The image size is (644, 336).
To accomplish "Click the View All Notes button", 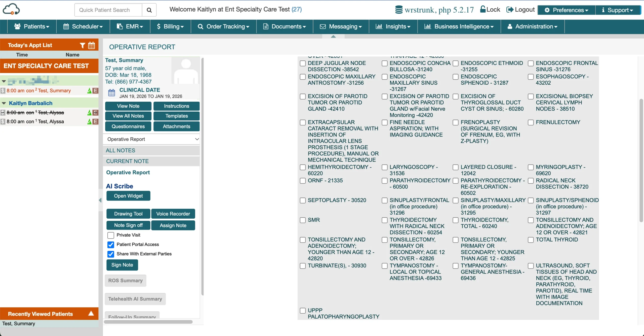I will point(128,116).
